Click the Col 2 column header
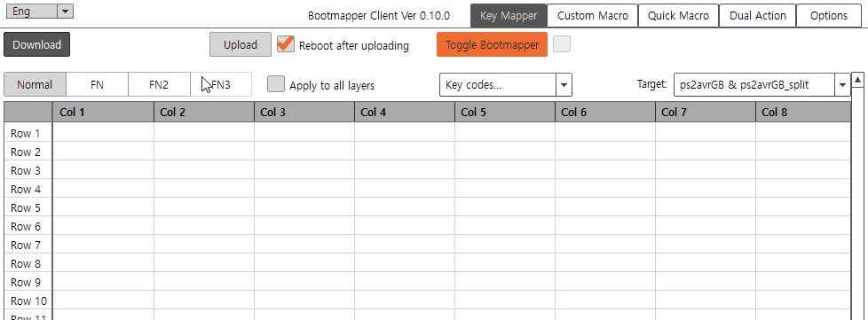 click(x=204, y=113)
